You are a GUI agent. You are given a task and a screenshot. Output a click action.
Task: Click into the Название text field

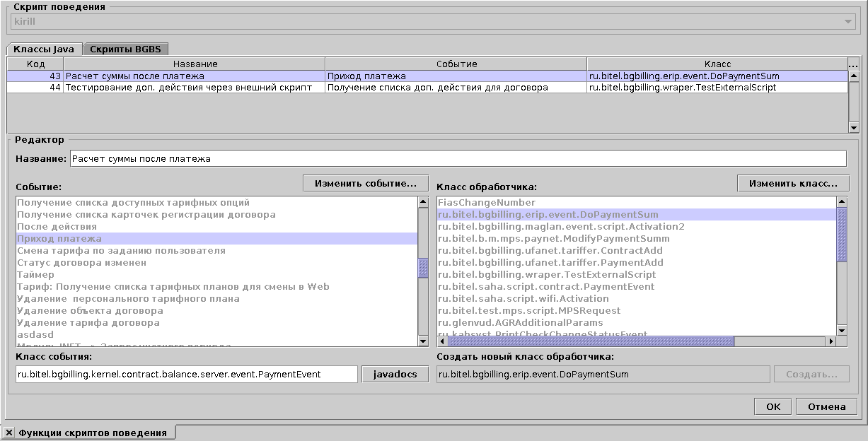458,159
